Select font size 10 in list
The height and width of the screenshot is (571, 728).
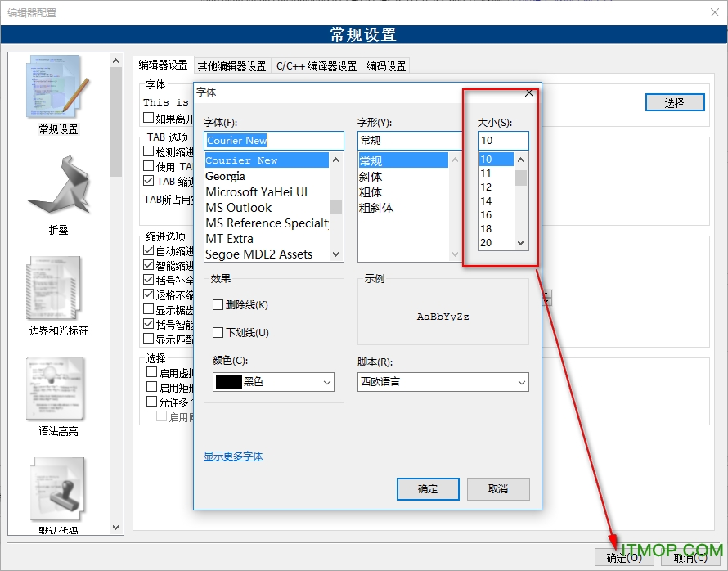click(497, 160)
